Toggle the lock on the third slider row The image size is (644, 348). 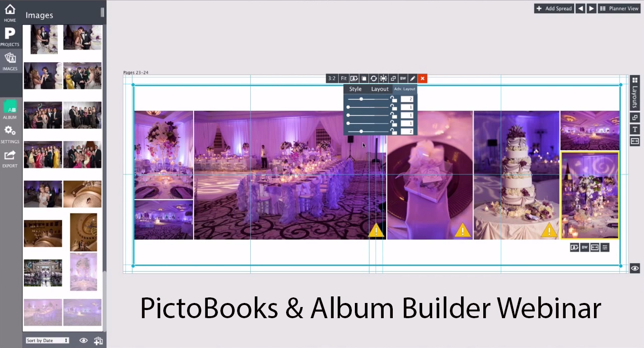point(393,115)
